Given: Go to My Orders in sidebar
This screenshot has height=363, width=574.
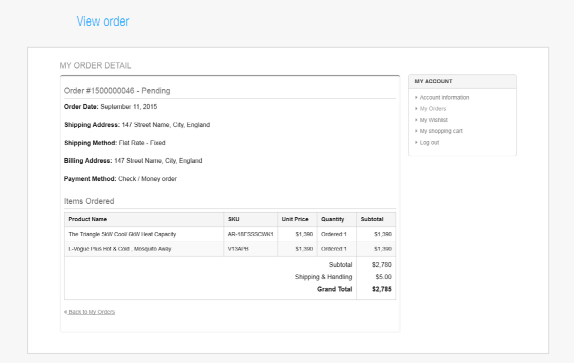Looking at the screenshot, I should pos(433,109).
